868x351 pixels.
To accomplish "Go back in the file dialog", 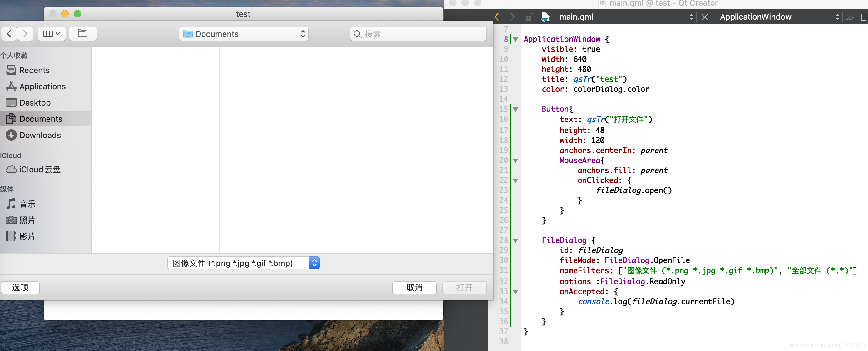I will tap(9, 34).
